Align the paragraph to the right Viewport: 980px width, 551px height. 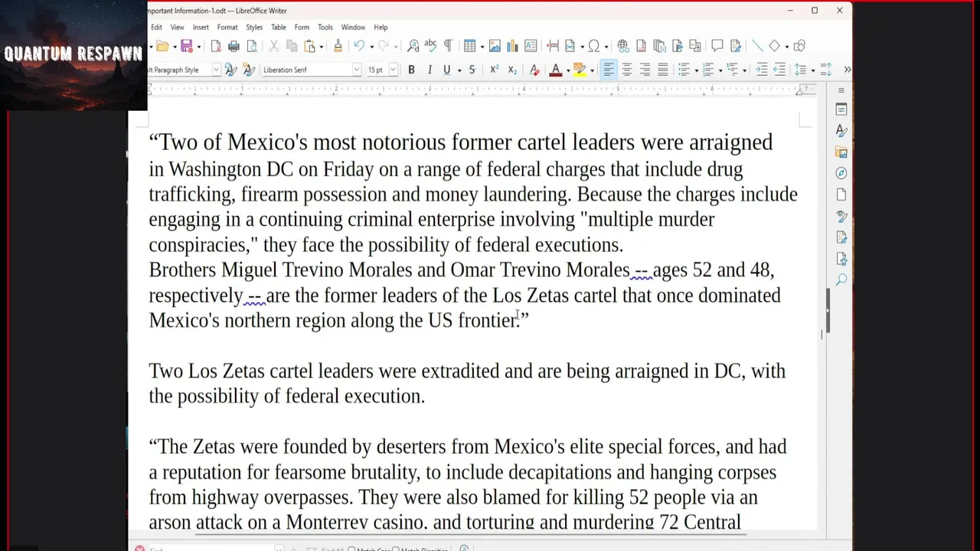pyautogui.click(x=645, y=70)
